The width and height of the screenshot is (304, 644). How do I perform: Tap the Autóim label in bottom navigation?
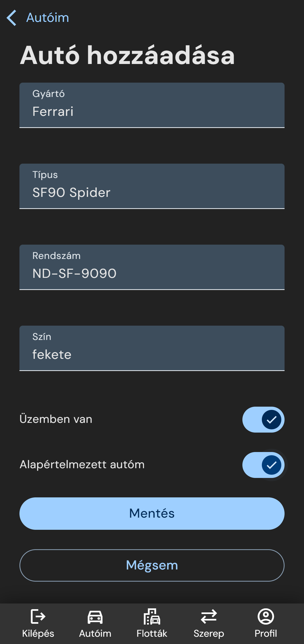[95, 633]
